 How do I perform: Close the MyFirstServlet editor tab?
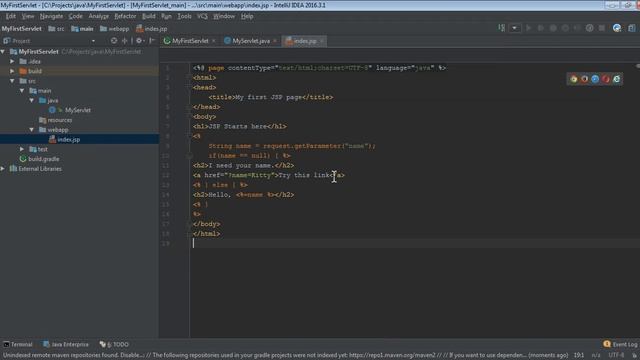(213, 41)
